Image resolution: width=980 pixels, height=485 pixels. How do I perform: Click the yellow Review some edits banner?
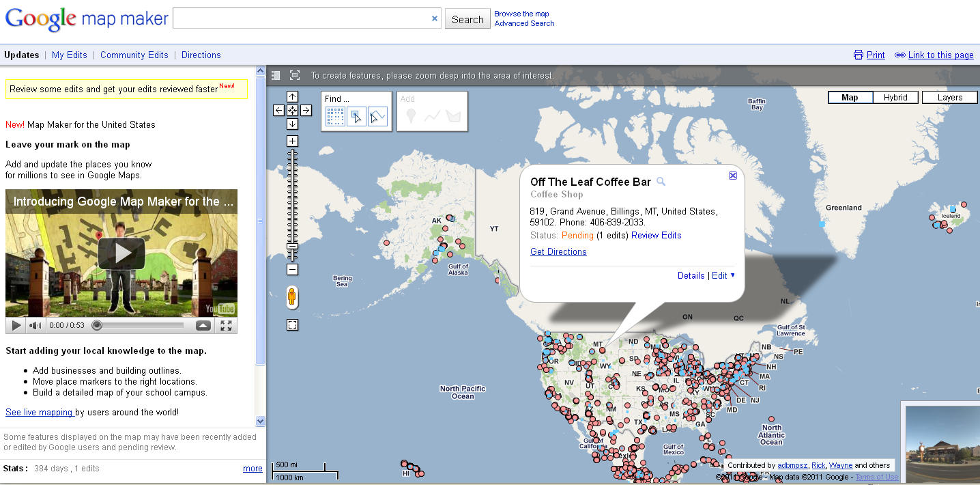point(127,89)
